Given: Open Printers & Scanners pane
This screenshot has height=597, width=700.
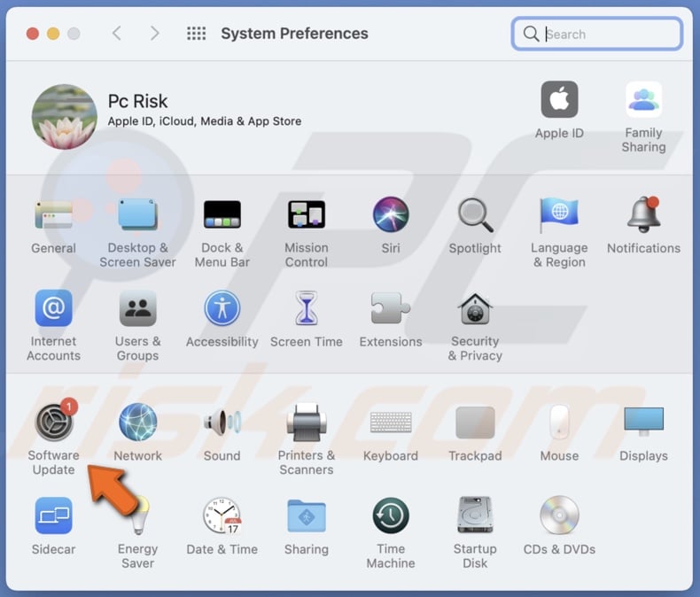Looking at the screenshot, I should 307,423.
